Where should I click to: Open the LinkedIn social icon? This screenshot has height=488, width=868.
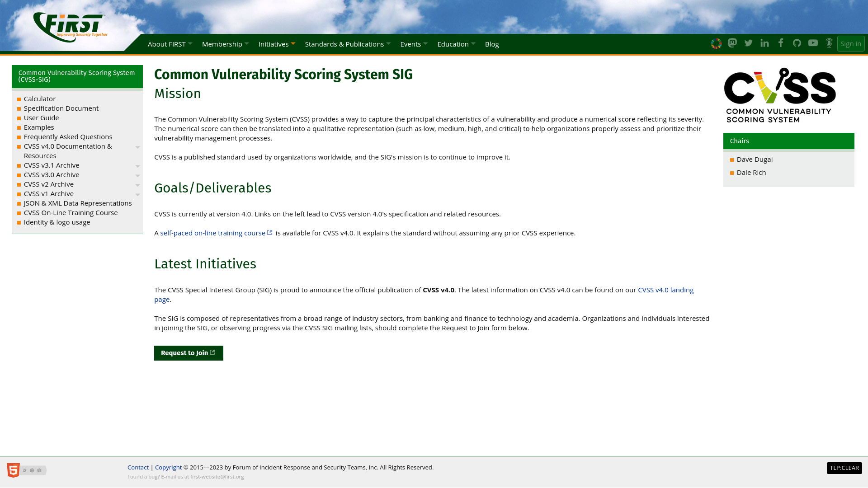[x=764, y=43]
